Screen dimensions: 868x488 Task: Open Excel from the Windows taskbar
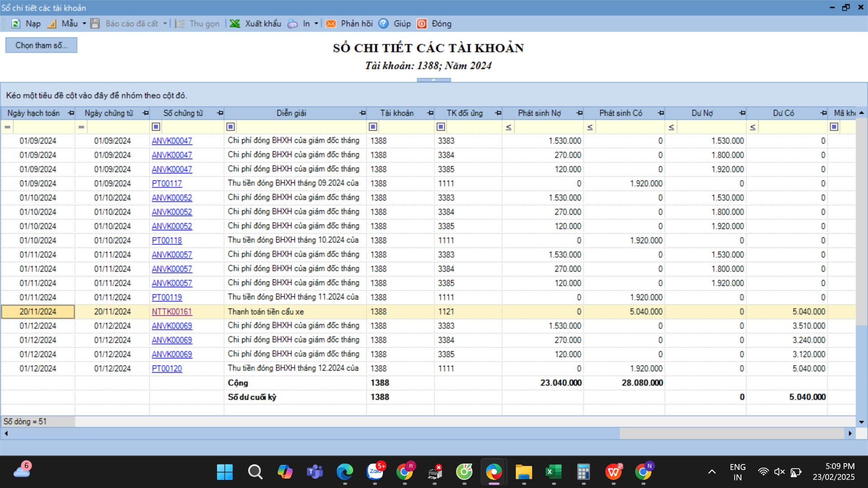(553, 473)
